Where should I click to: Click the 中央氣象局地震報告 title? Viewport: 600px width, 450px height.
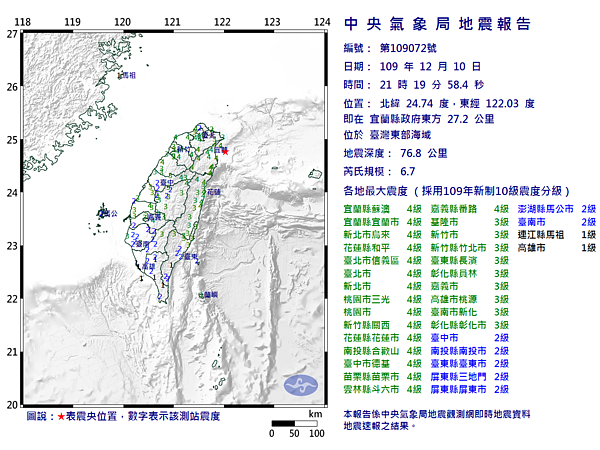point(437,24)
